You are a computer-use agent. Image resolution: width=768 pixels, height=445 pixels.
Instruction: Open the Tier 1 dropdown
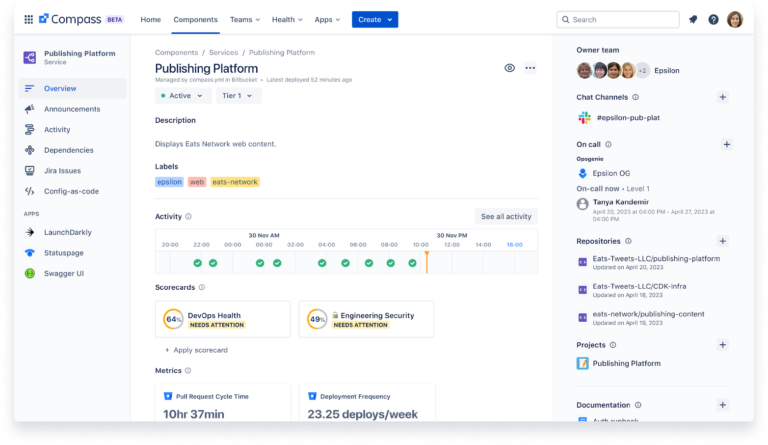(238, 96)
